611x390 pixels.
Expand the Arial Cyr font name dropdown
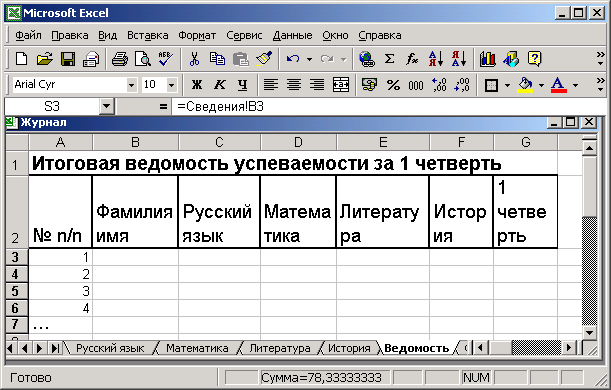[x=132, y=85]
